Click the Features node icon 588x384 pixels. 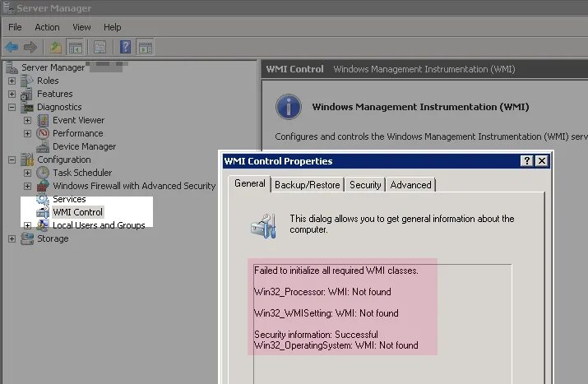(26, 94)
